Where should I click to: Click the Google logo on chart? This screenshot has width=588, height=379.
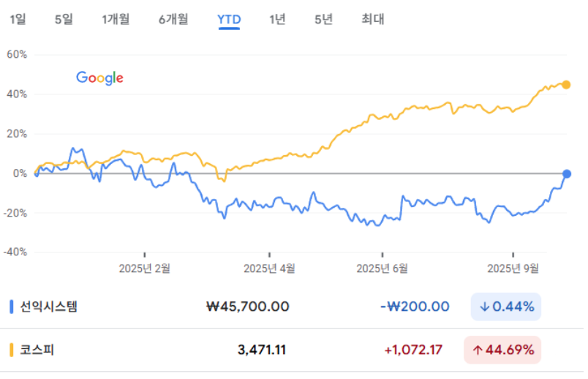tap(99, 78)
